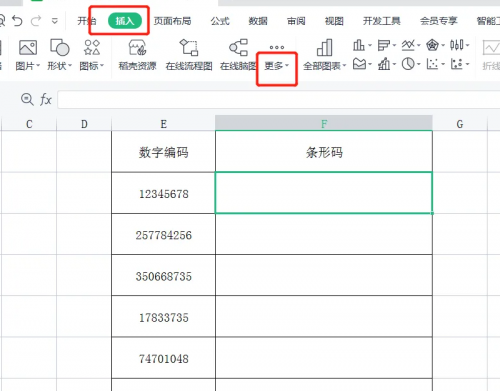Expand the combo chart dropdown arrow
The width and height of the screenshot is (500, 391).
click(x=394, y=64)
